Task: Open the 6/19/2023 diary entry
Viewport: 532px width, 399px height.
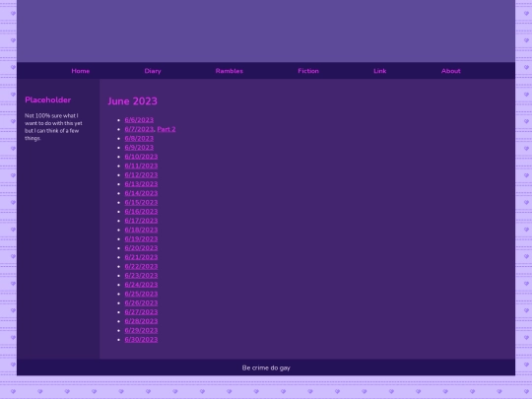Action: point(141,238)
